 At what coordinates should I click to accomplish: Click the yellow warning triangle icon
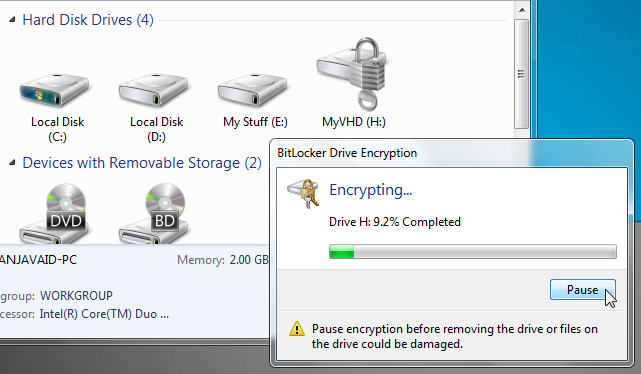[297, 329]
